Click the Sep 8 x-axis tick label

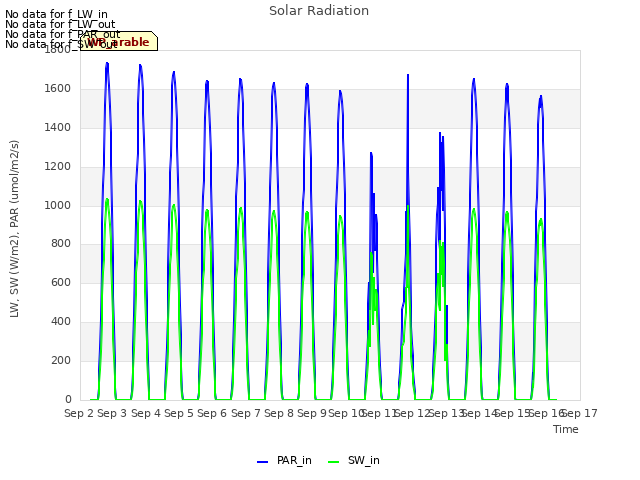(x=279, y=413)
